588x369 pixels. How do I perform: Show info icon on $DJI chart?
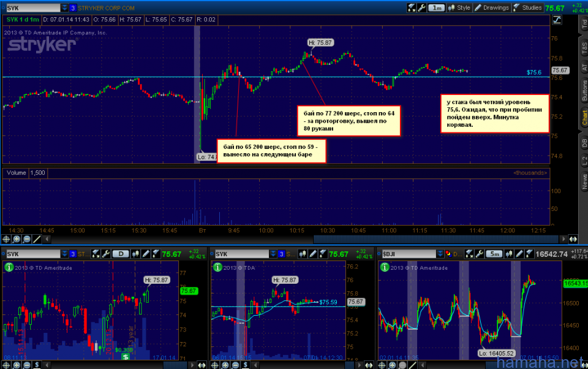tap(385, 267)
